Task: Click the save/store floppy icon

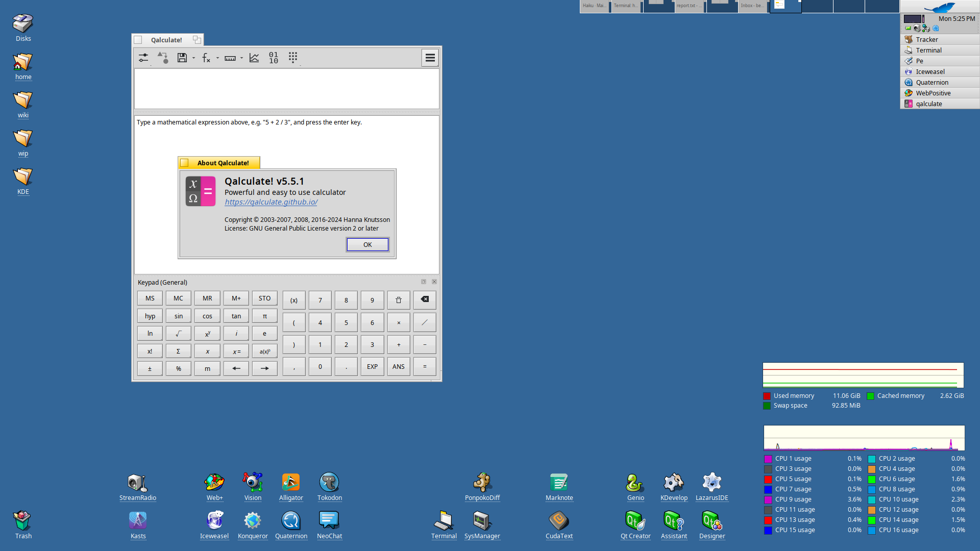Action: [x=182, y=58]
